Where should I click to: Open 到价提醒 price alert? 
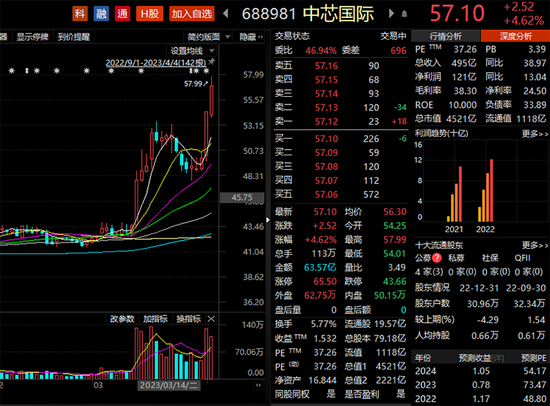[x=74, y=37]
